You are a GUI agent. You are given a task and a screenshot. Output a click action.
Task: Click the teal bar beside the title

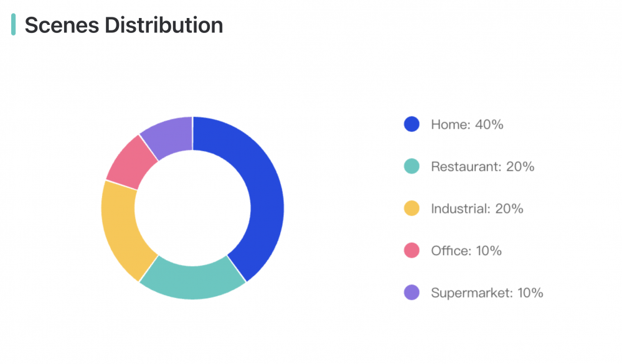14,25
